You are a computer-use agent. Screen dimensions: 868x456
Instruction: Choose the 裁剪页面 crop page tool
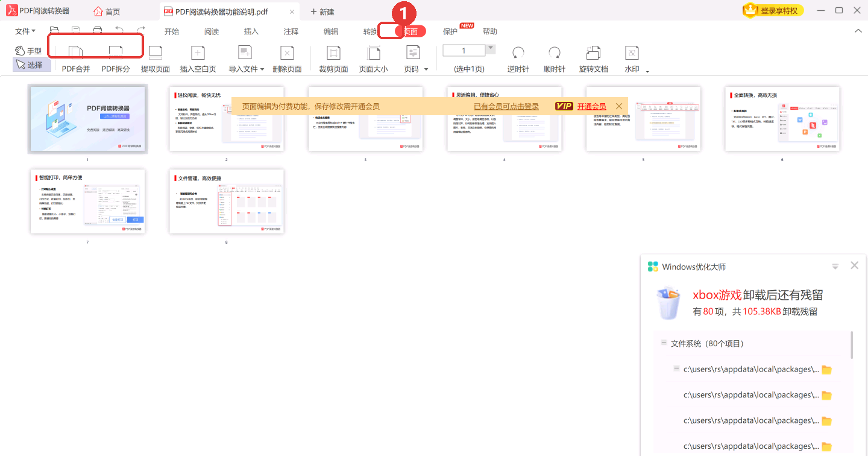[333, 60]
